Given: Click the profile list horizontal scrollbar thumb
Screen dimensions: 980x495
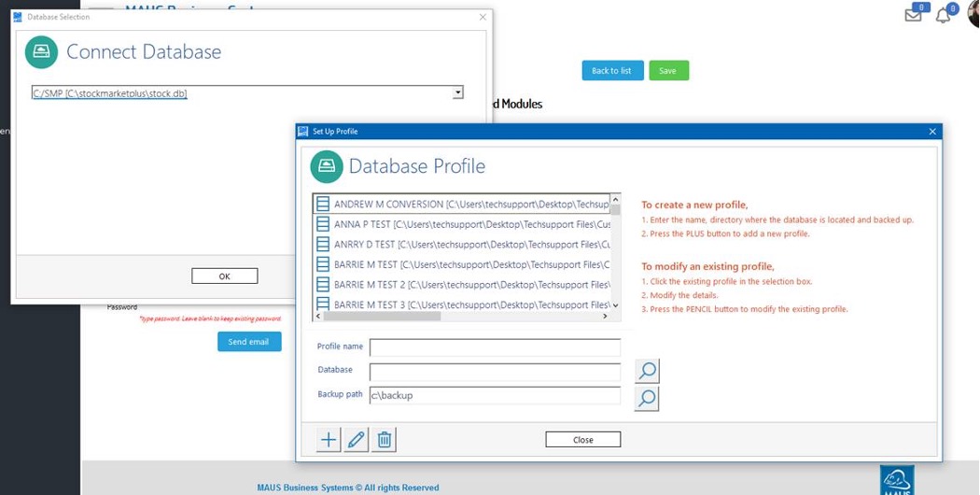Looking at the screenshot, I should 382,317.
